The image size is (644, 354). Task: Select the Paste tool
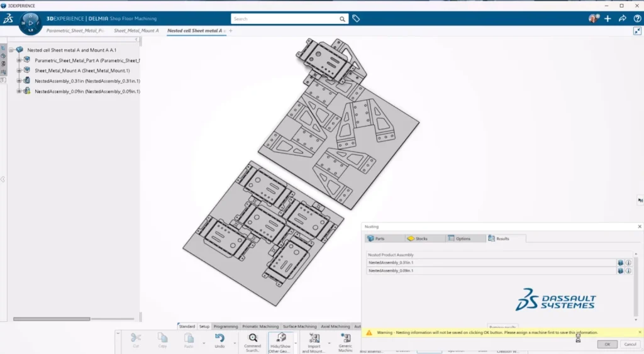pos(189,340)
